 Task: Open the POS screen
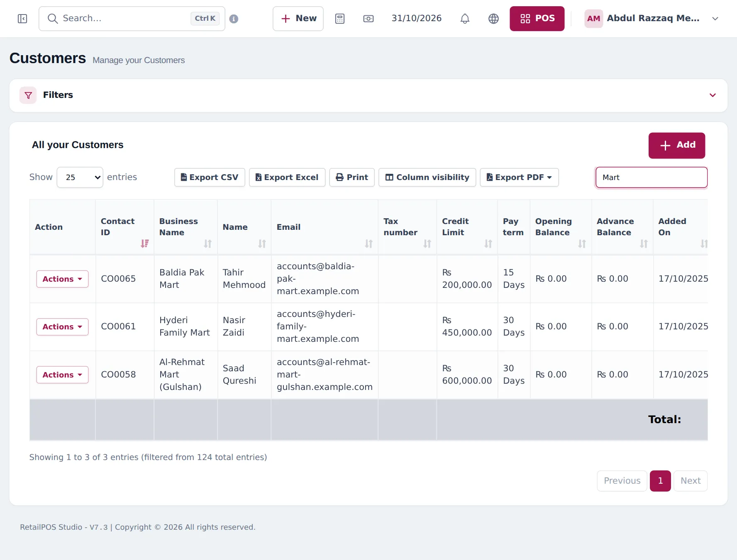tap(537, 19)
